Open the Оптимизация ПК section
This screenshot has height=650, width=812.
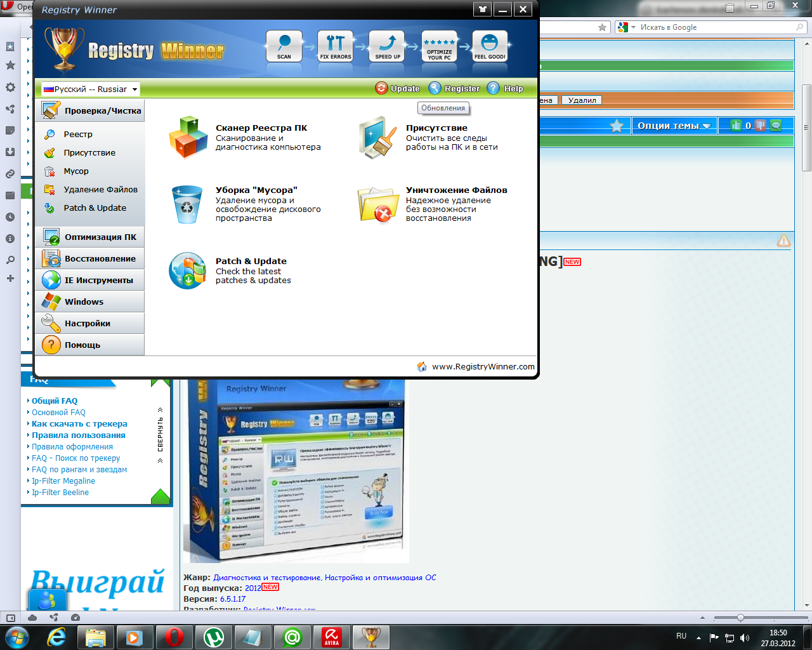[x=90, y=237]
